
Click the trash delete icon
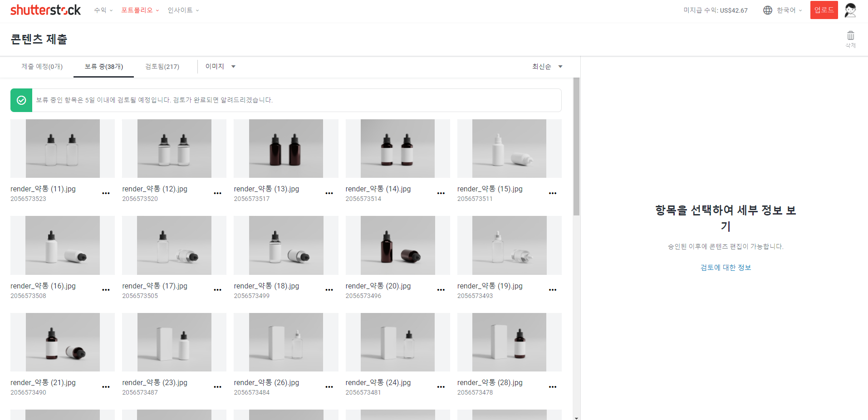pos(851,35)
